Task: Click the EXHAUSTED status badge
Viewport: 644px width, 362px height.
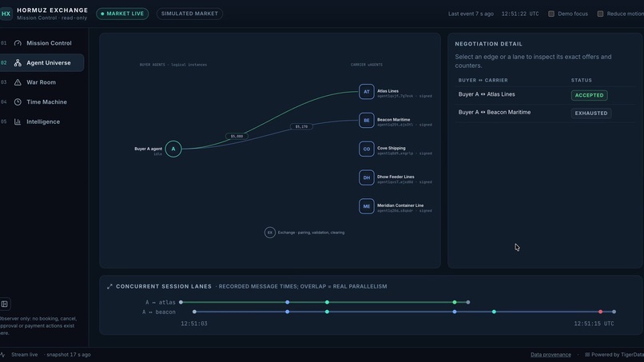Action: coord(591,113)
